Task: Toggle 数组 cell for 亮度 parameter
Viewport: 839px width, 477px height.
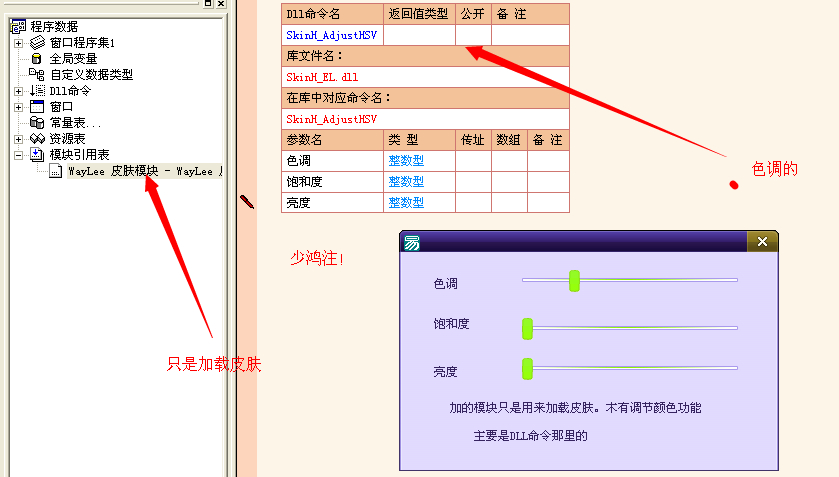Action: coord(509,202)
